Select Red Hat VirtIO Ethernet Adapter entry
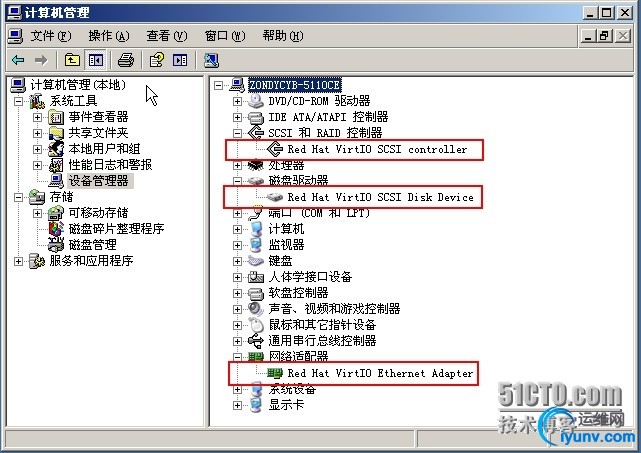 (x=380, y=373)
